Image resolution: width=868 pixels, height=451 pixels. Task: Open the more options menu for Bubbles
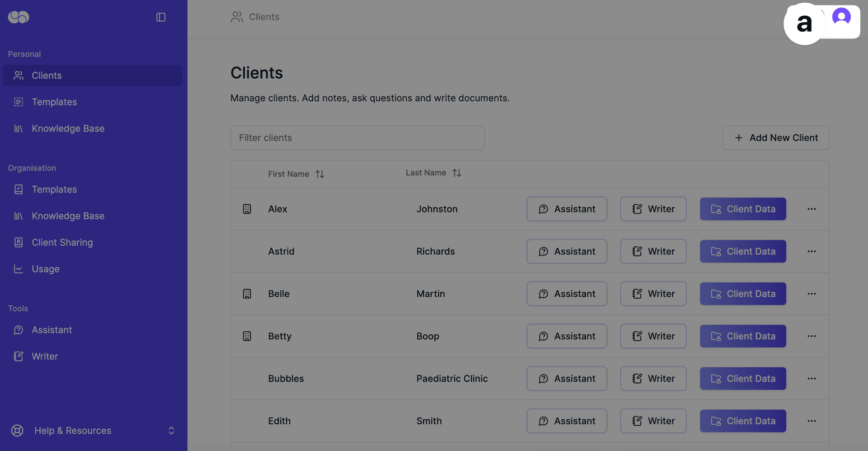pyautogui.click(x=811, y=379)
